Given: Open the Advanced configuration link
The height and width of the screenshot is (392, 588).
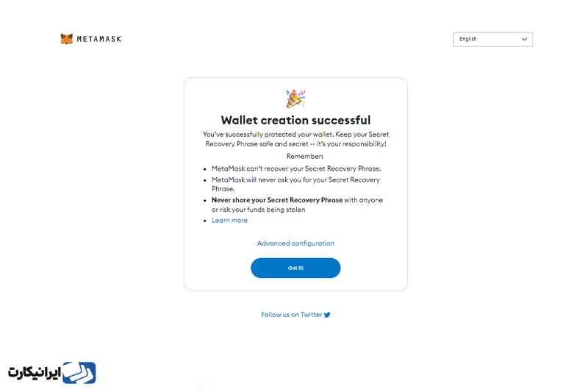Looking at the screenshot, I should pyautogui.click(x=295, y=243).
